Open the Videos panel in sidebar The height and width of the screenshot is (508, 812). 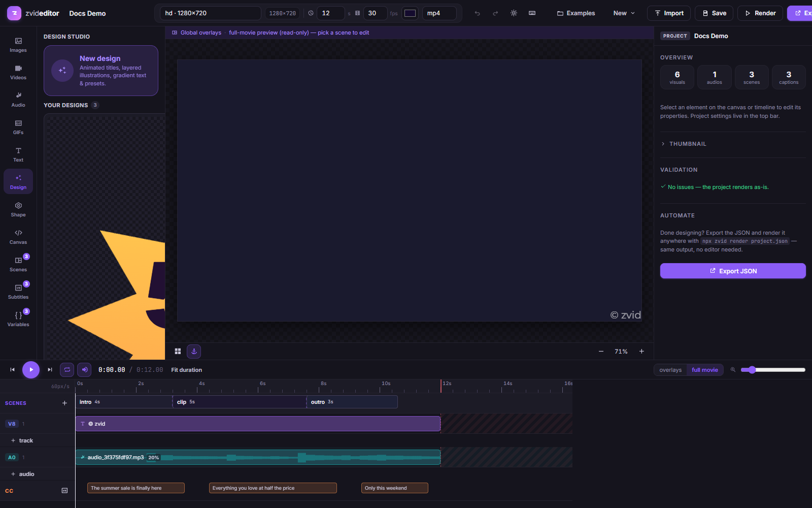18,73
